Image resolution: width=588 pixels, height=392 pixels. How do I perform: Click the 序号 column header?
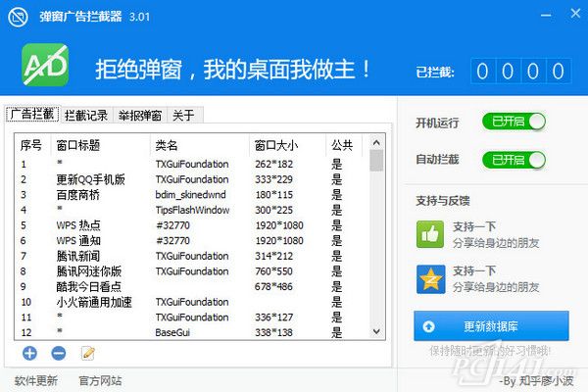tap(31, 145)
